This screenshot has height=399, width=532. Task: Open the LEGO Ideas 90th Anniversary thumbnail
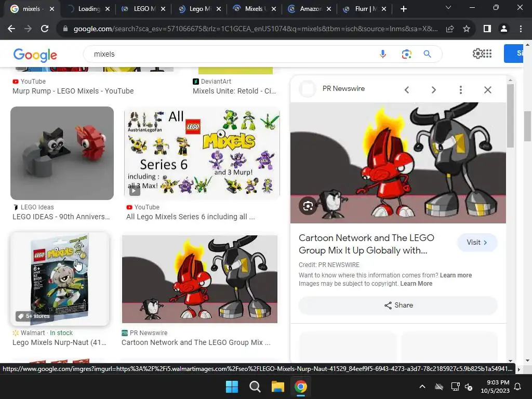[62, 153]
